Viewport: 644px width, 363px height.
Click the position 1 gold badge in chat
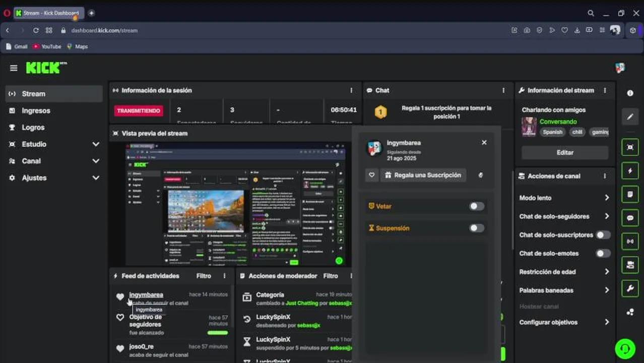pyautogui.click(x=381, y=112)
